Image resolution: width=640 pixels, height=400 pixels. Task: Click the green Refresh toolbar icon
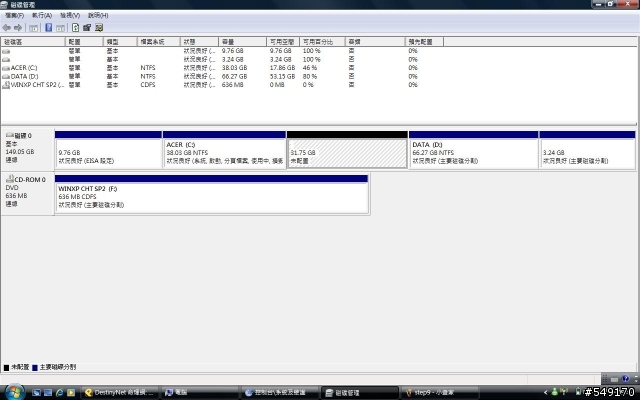pos(76,28)
